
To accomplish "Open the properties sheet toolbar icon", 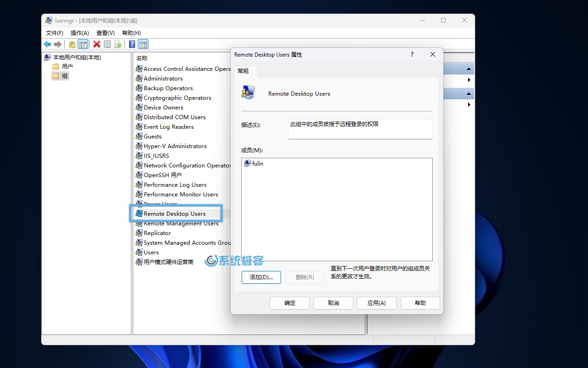I will pyautogui.click(x=107, y=44).
